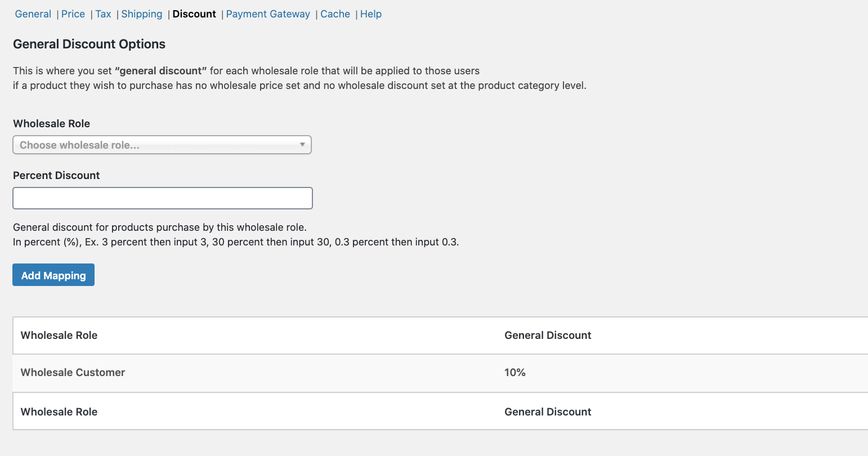Click the Wholesale Role table footer cell
This screenshot has height=456, width=868.
tap(59, 412)
